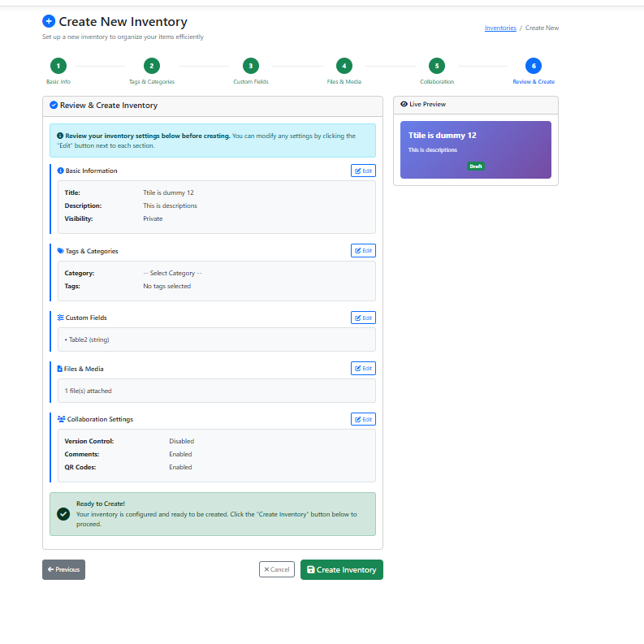Edit the Basic Information section
Screen dimensions: 644x644
363,171
